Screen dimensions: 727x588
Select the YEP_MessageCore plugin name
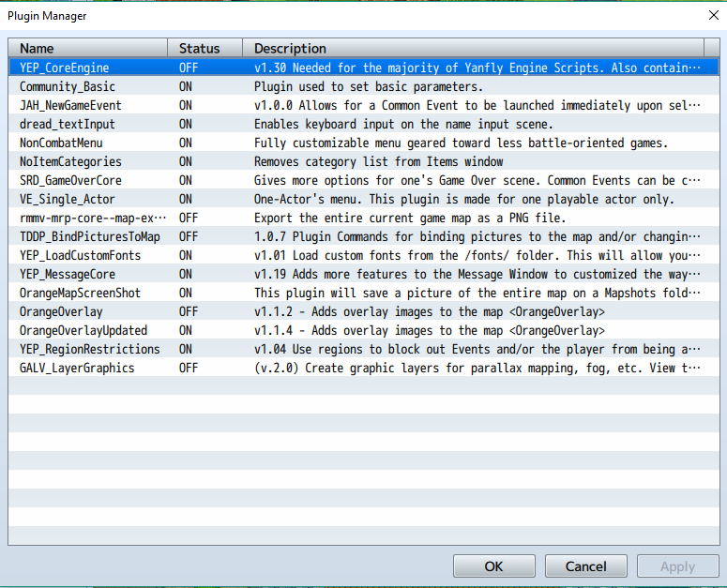[68, 275]
